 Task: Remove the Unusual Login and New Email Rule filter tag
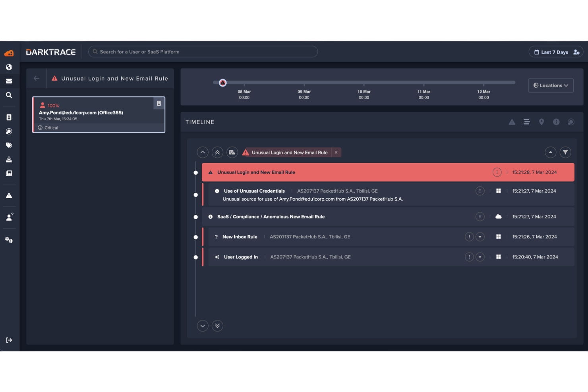[336, 153]
